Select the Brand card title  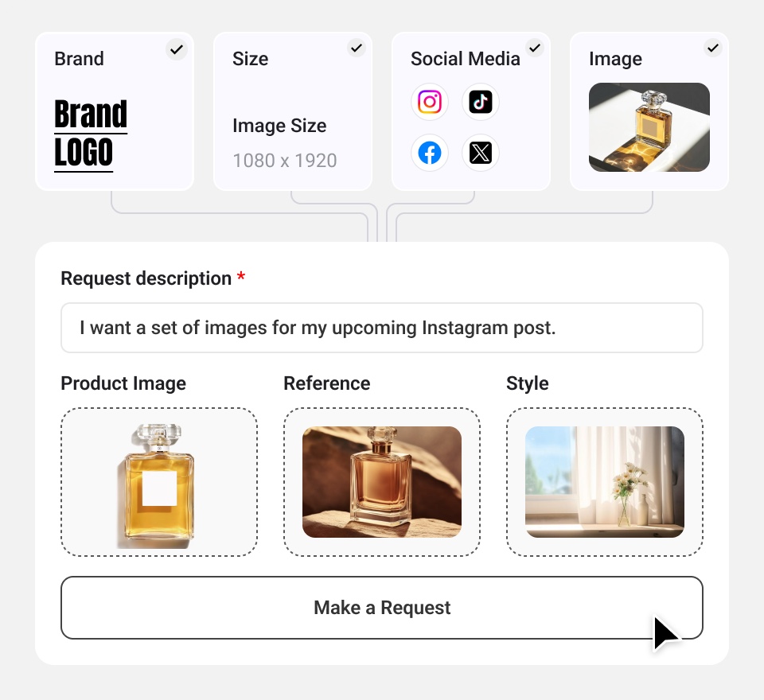coord(79,59)
